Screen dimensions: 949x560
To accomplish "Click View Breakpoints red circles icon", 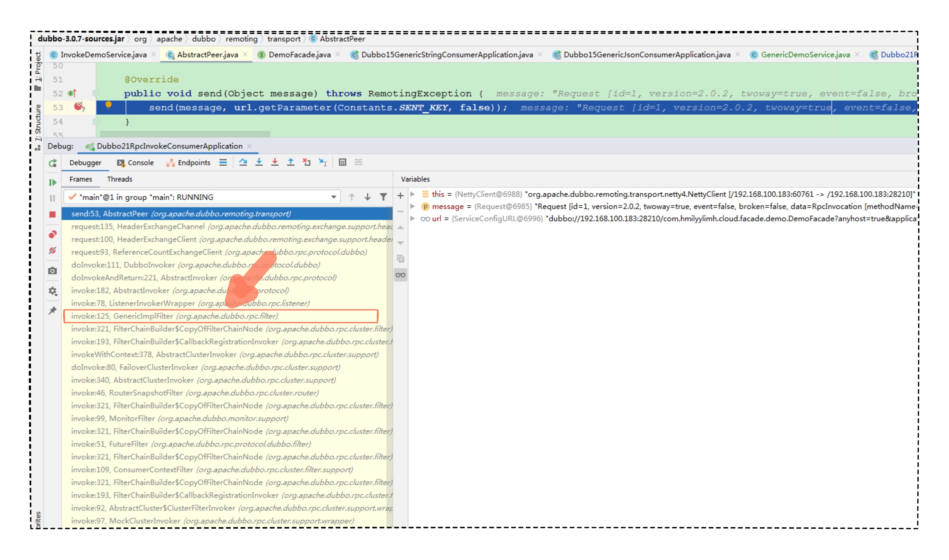I will coord(52,234).
